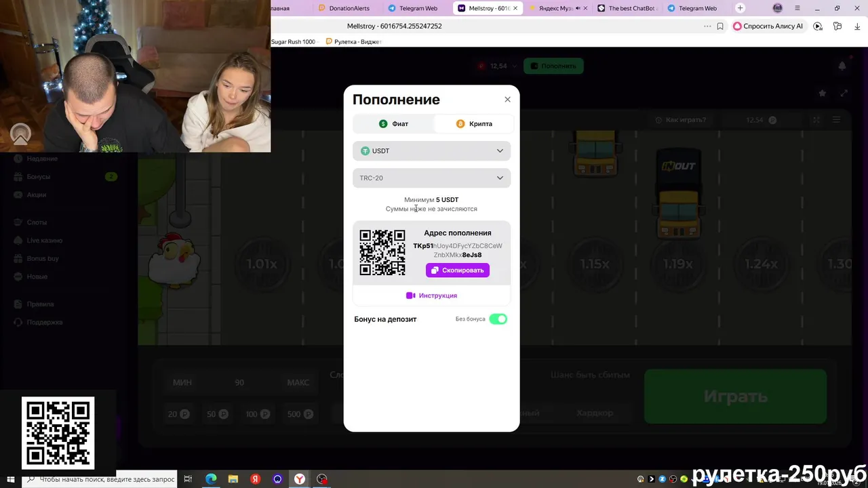Click the Windows taskbar search box
Viewport: 868px width, 488px height.
click(99, 479)
